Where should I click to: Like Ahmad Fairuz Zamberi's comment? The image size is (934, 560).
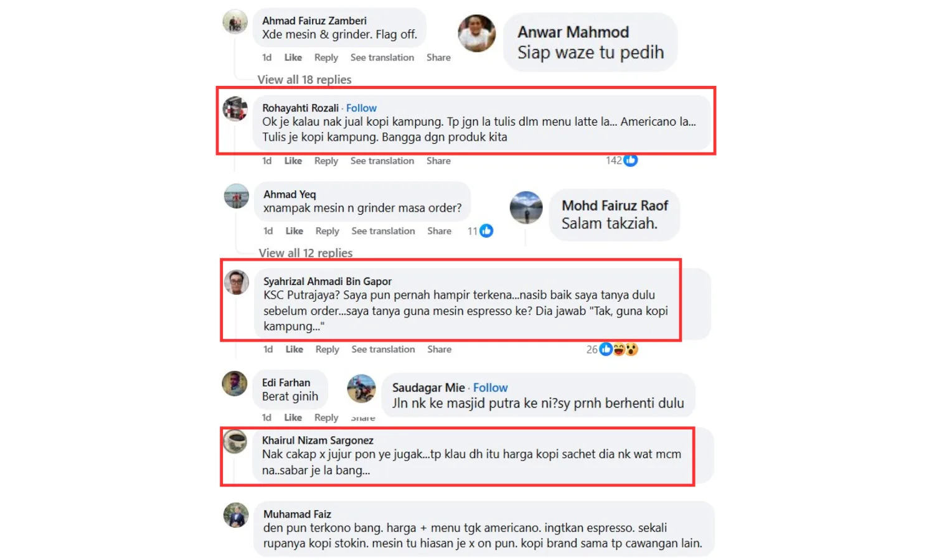click(x=293, y=57)
